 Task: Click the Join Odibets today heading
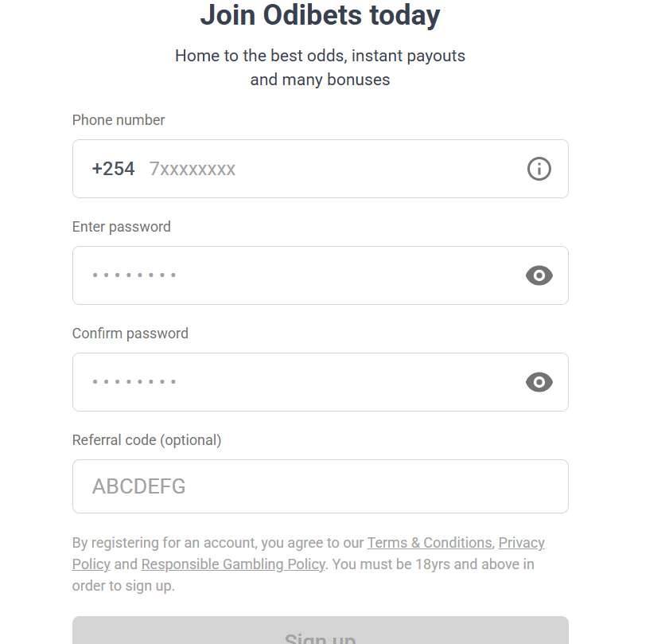pyautogui.click(x=320, y=15)
